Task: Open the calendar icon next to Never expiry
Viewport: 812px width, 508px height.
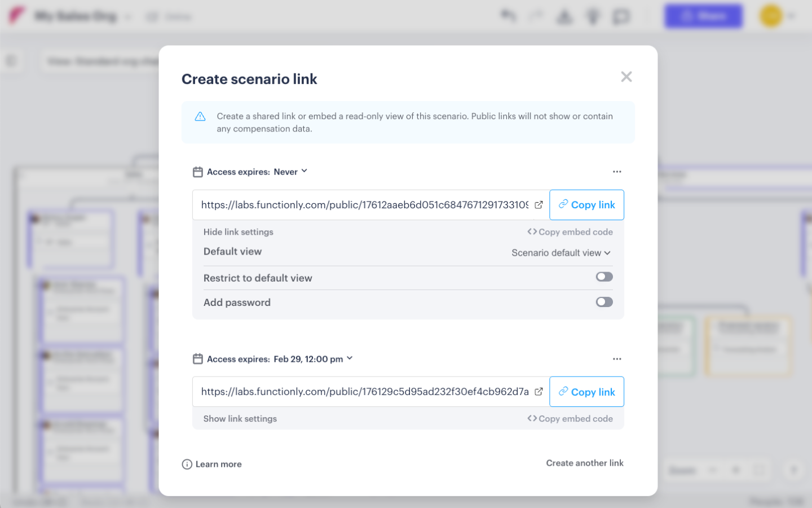Action: tap(197, 172)
